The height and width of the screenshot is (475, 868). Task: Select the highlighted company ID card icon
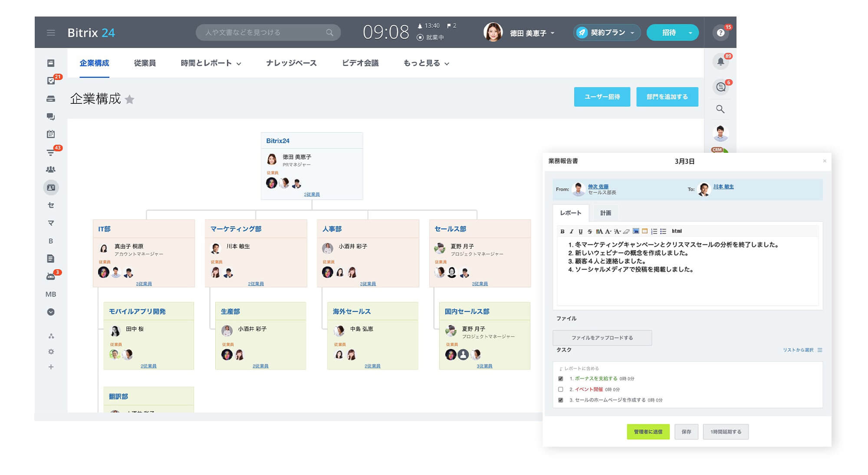click(x=51, y=188)
